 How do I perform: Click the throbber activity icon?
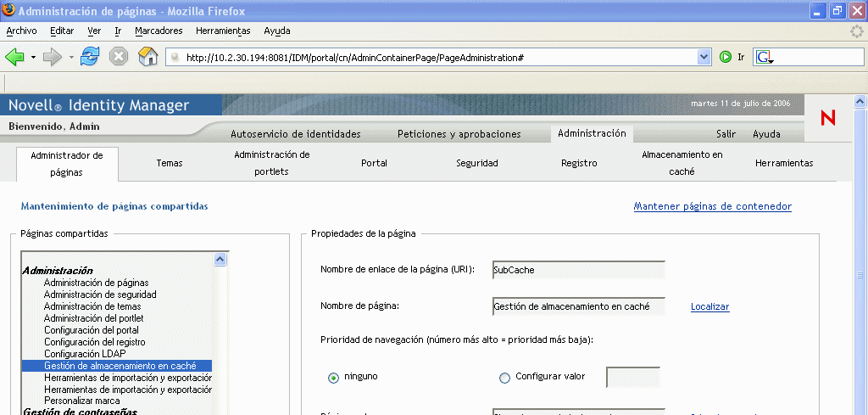856,31
